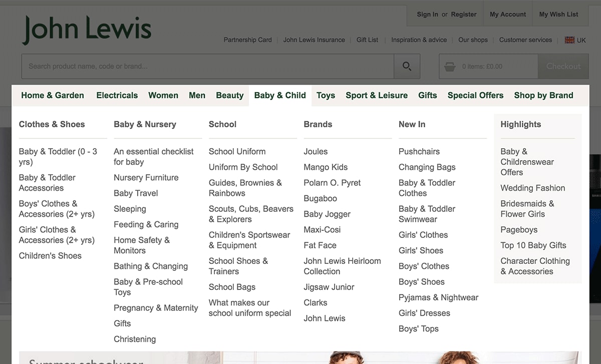
Task: Go to My Account
Action: pyautogui.click(x=508, y=15)
